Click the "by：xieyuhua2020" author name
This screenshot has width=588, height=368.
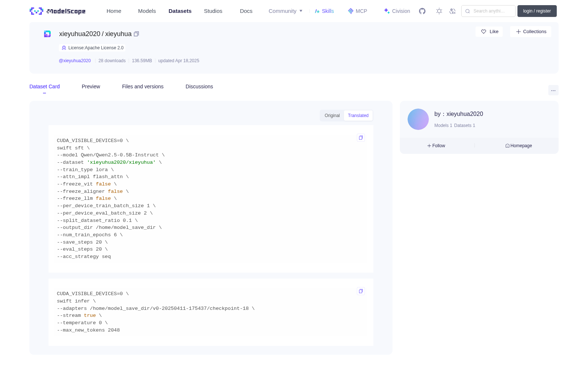(459, 114)
